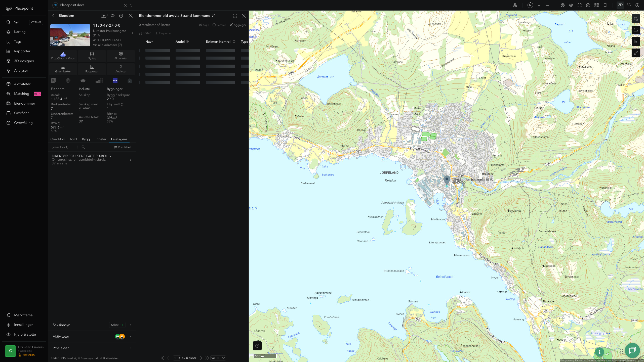Zoom in the map with plus icon
644x362 pixels.
point(539,5)
